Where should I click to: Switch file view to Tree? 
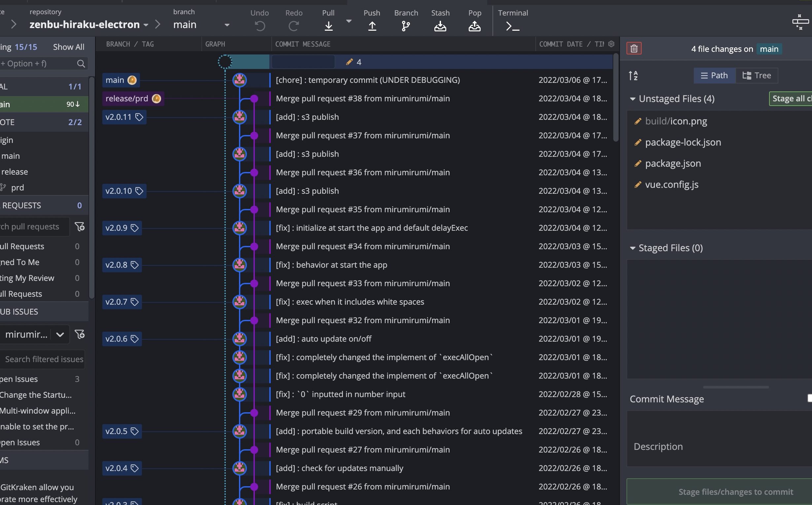[x=757, y=76]
